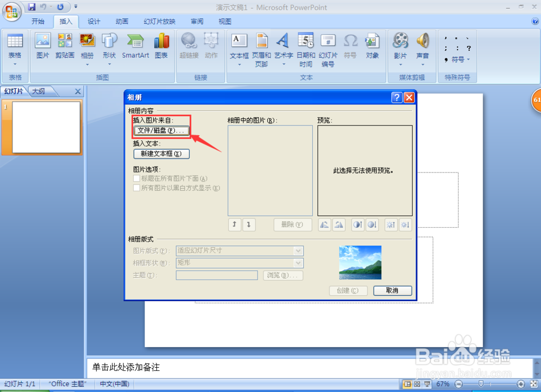Click 新建文本框 button
The height and width of the screenshot is (392, 541).
(161, 154)
